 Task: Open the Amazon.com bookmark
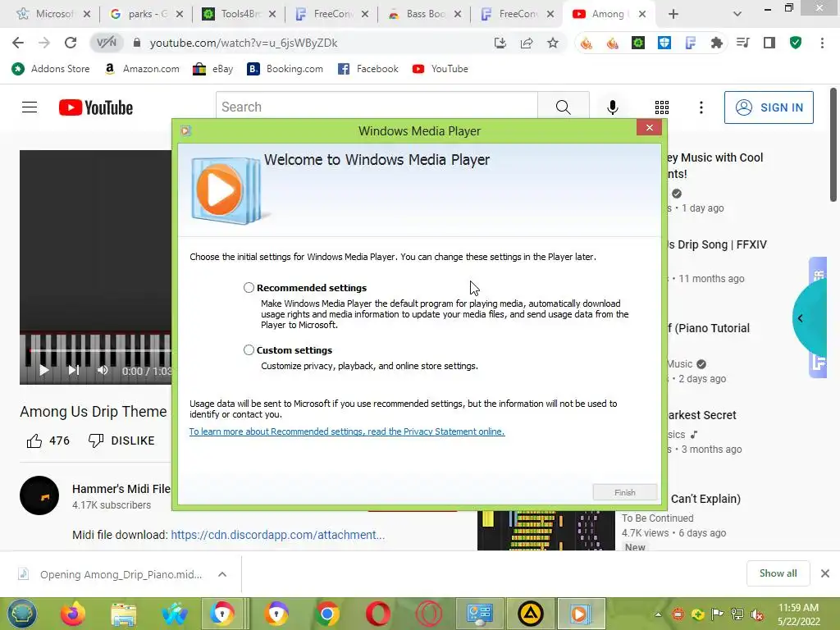142,69
